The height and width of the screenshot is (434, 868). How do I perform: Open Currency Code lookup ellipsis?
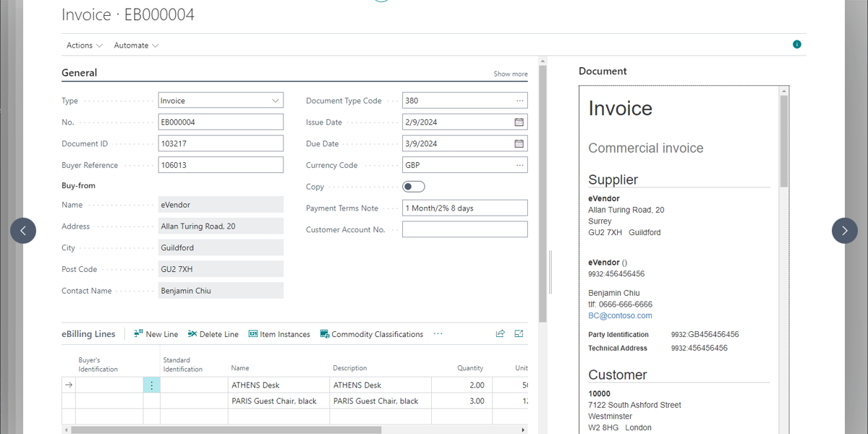pyautogui.click(x=519, y=166)
